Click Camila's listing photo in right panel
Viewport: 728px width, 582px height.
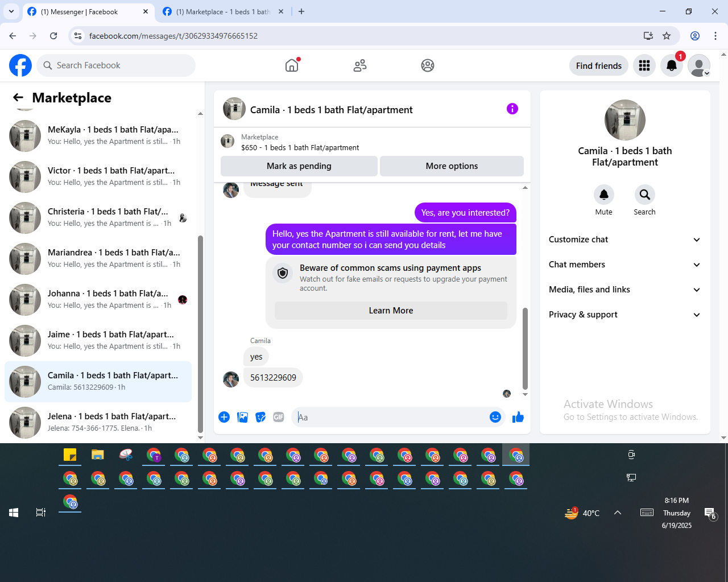click(625, 120)
